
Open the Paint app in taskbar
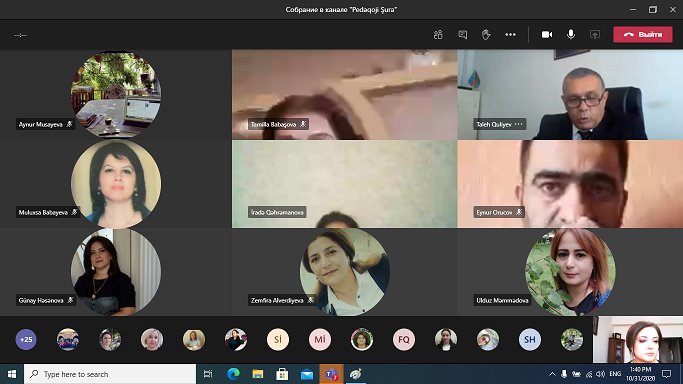356,374
